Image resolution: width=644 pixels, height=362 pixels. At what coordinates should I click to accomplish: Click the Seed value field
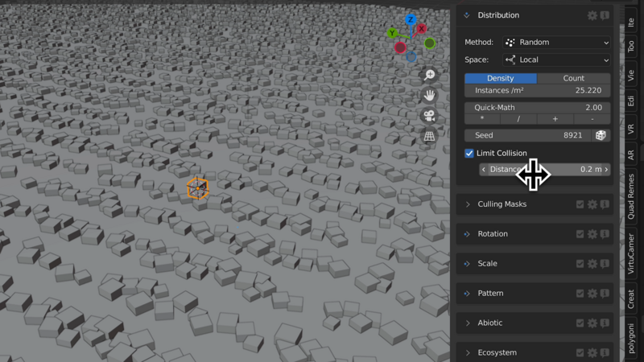coord(528,135)
